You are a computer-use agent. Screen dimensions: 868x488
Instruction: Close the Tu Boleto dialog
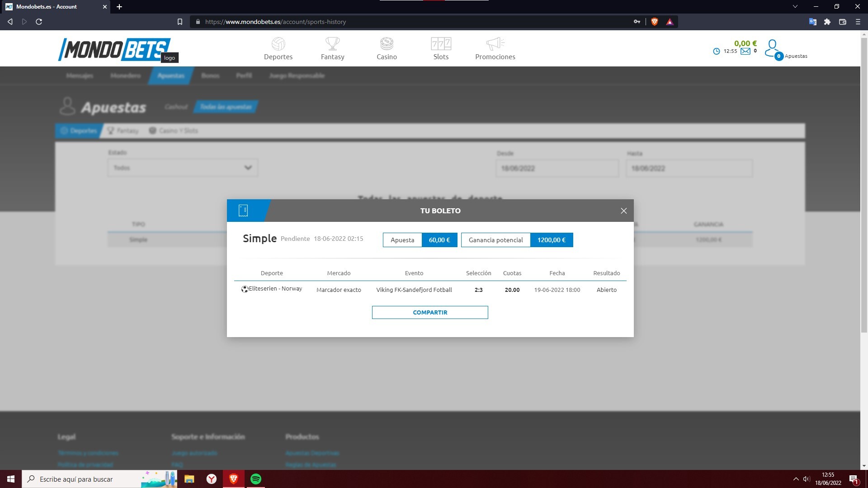(623, 211)
